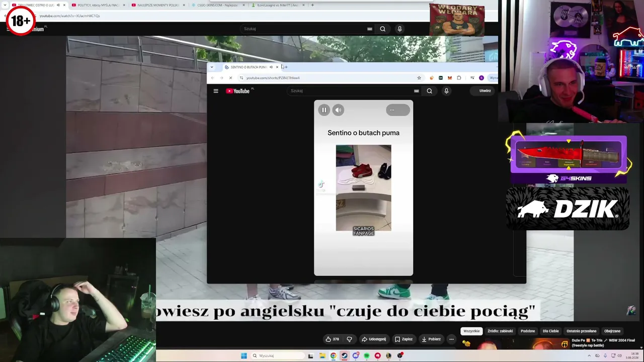Switch to the POLITYCY, którzy MYŚLĄ tab
Image resolution: width=644 pixels, height=362 pixels.
[97, 5]
